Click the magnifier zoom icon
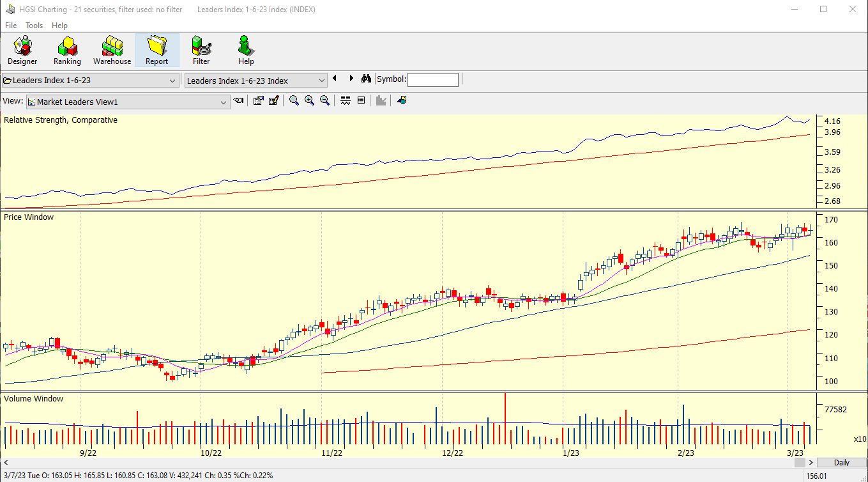 point(294,100)
